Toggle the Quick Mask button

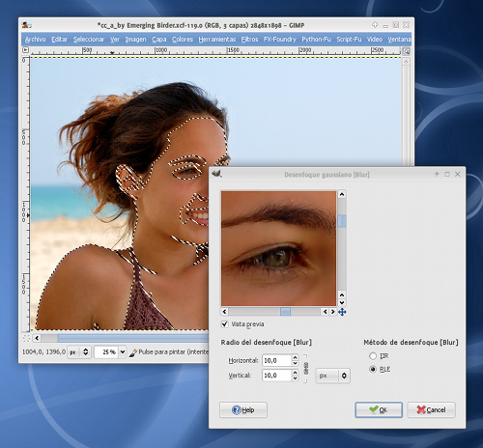pos(26,338)
